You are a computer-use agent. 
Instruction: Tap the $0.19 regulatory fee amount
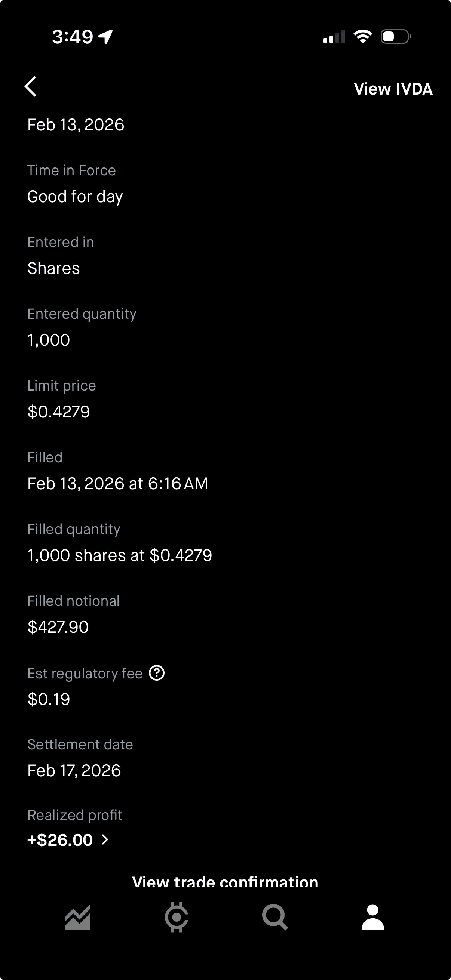(x=49, y=699)
